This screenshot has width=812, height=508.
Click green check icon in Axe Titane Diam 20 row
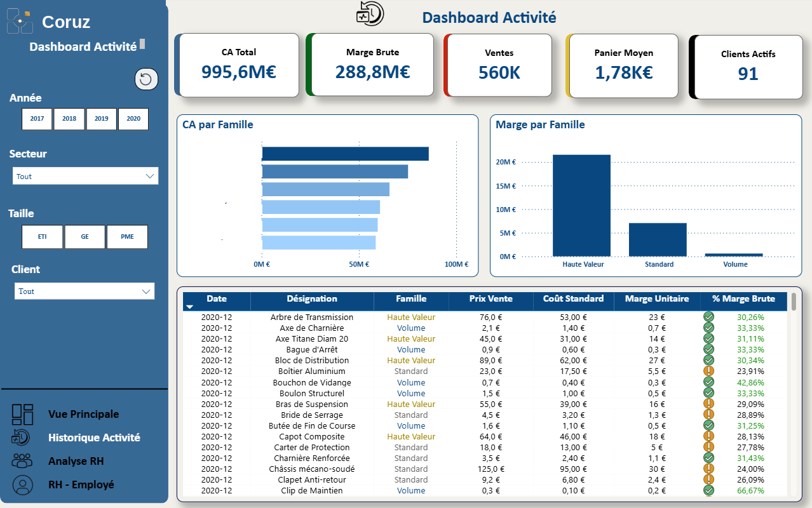click(x=708, y=338)
